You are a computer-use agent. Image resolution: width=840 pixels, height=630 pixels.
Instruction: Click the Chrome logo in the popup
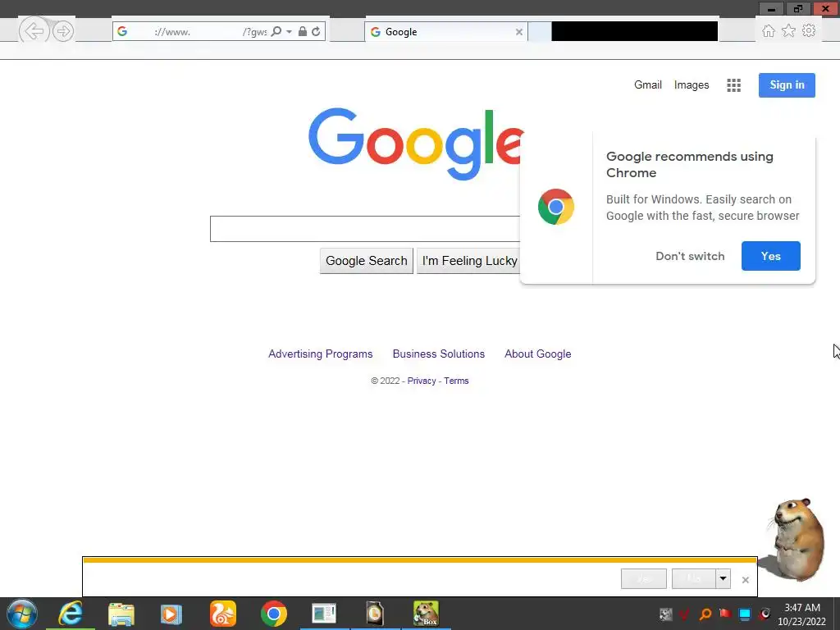[556, 207]
